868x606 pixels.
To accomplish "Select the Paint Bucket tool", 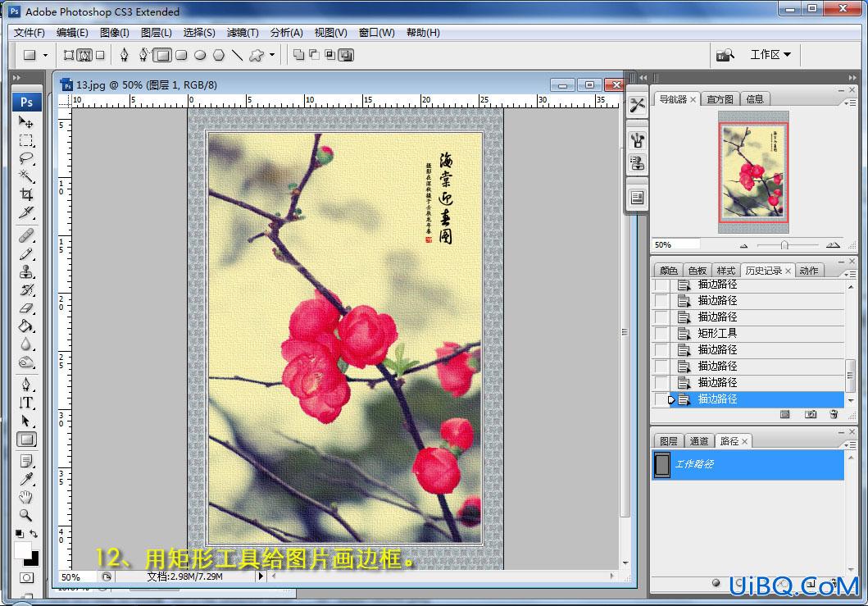I will click(x=26, y=326).
